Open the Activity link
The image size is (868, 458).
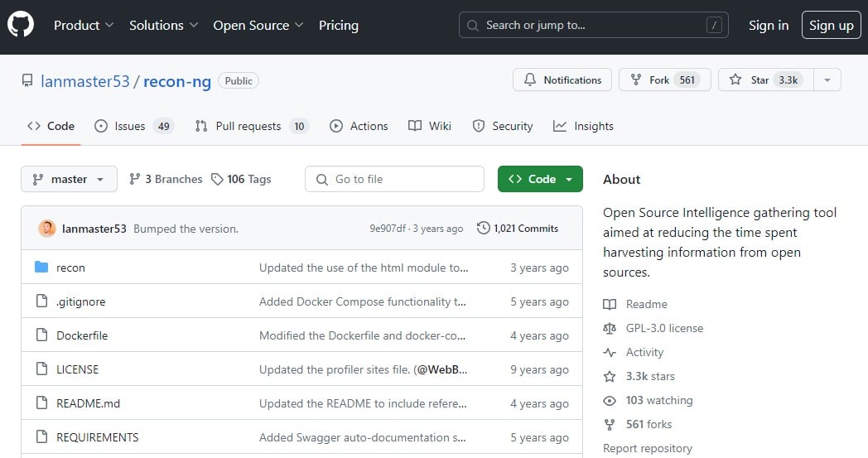pyautogui.click(x=634, y=352)
